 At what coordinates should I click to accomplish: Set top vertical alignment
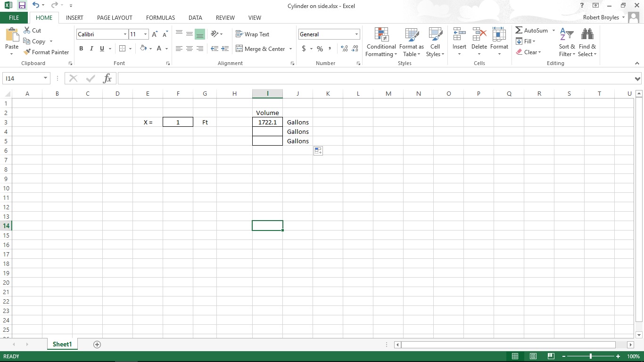tap(179, 34)
